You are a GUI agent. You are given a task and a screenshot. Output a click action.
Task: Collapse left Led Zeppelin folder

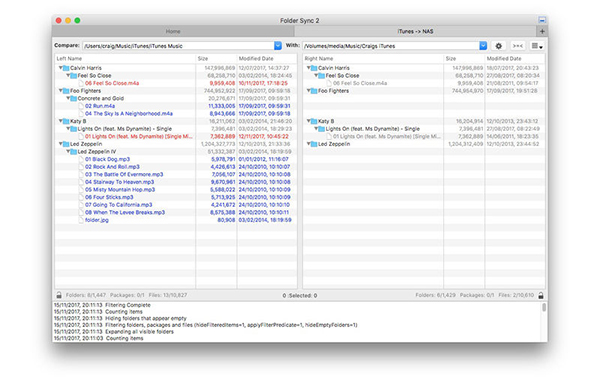pyautogui.click(x=60, y=144)
